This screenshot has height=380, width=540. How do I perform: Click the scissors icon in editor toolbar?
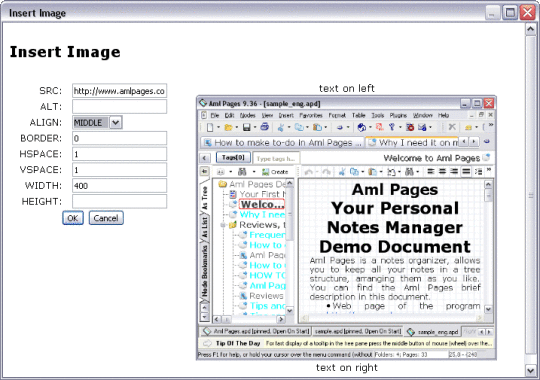point(342,171)
